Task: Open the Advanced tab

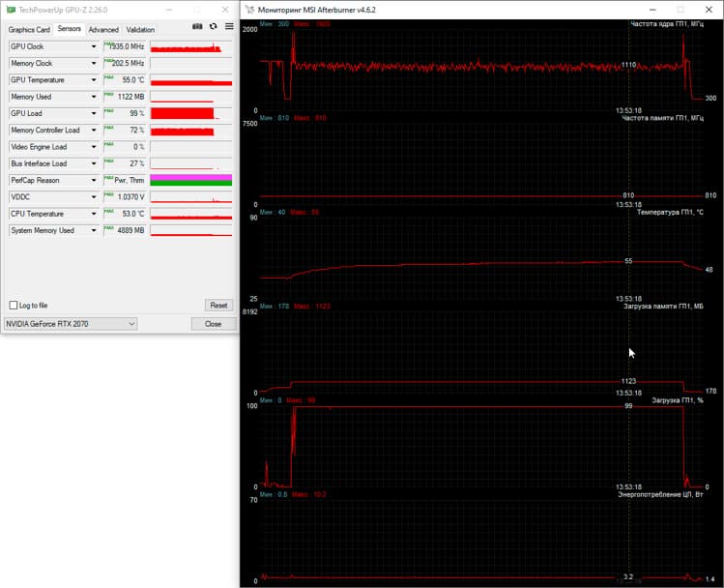Action: pos(103,30)
